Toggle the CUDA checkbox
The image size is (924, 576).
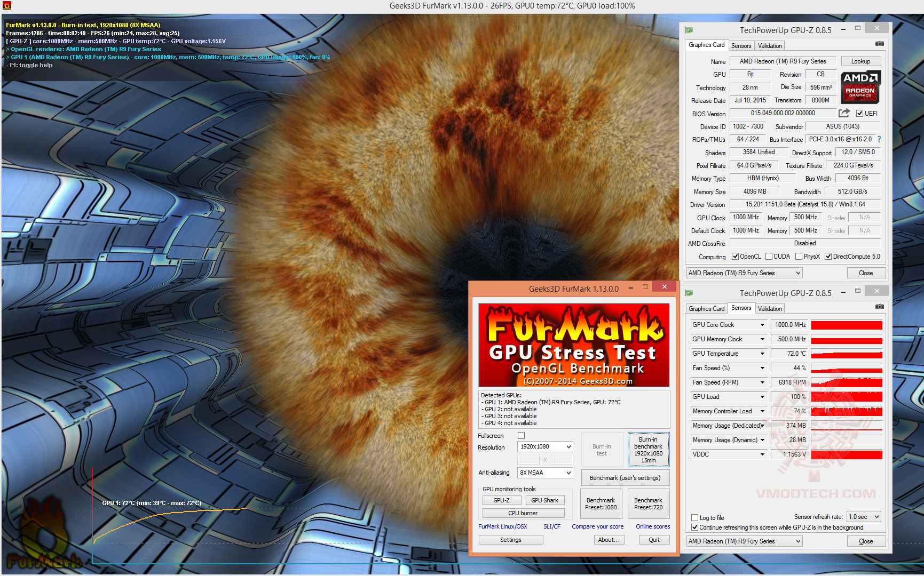769,257
